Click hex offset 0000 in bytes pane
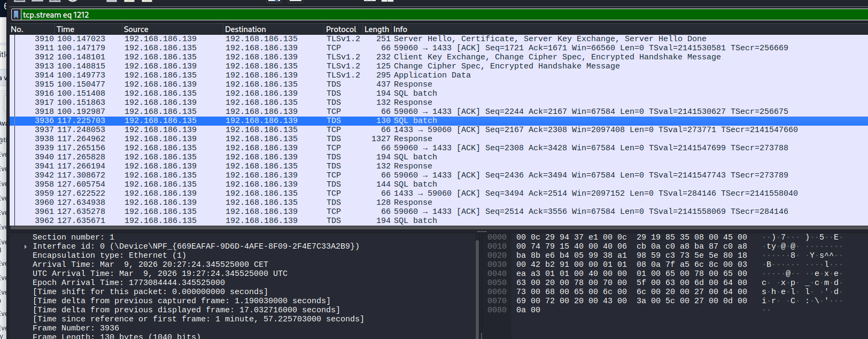The image size is (868, 339). point(497,237)
